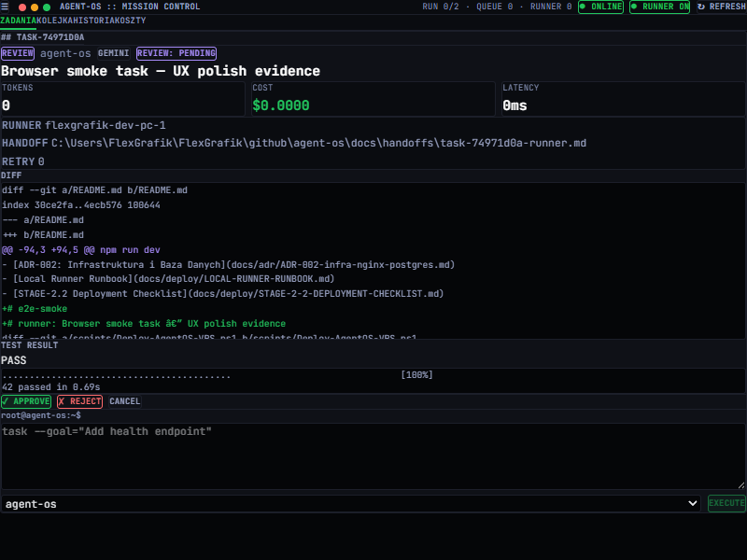Click the 'RUN 0/2' counter
Viewport: 747px width, 560px height.
[441, 7]
